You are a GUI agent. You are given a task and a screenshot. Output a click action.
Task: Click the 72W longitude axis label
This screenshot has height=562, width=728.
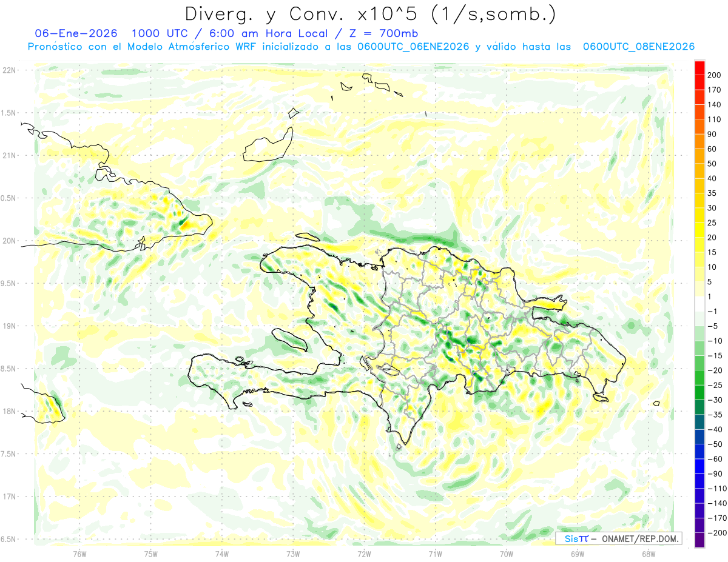364,554
